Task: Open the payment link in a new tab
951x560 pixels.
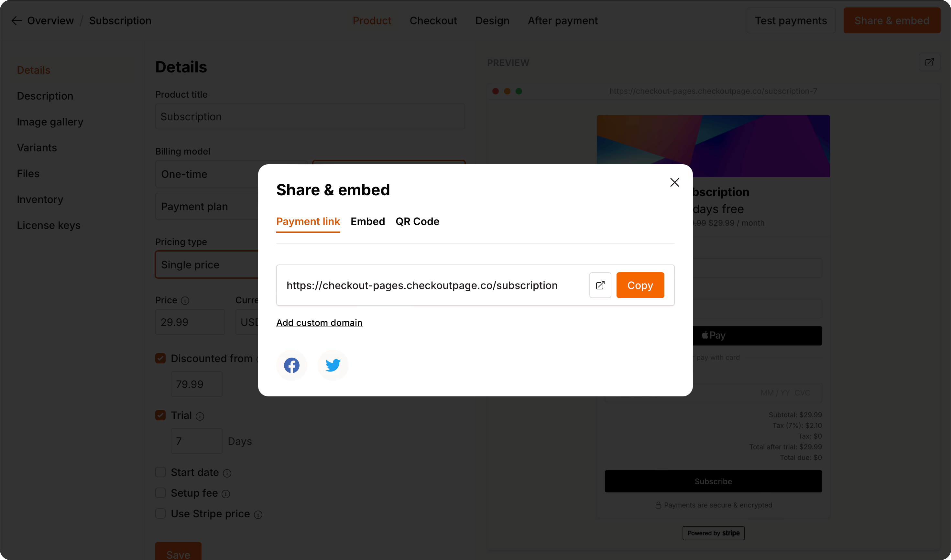Action: (600, 285)
